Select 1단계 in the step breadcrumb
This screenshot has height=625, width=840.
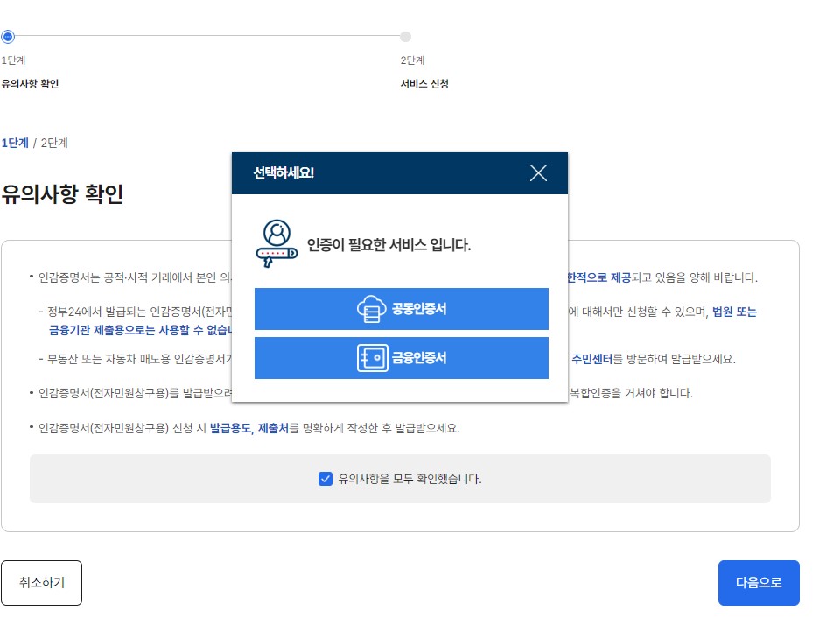pos(17,143)
